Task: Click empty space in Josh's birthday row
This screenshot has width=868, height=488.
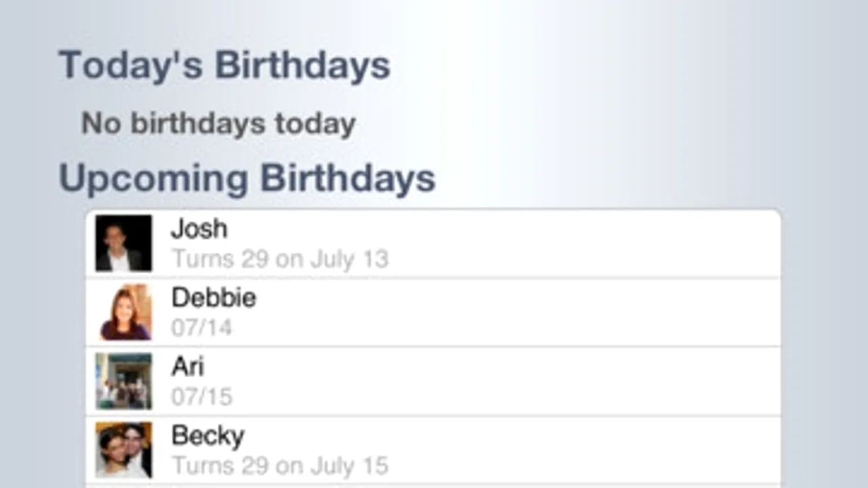Action: click(x=576, y=244)
